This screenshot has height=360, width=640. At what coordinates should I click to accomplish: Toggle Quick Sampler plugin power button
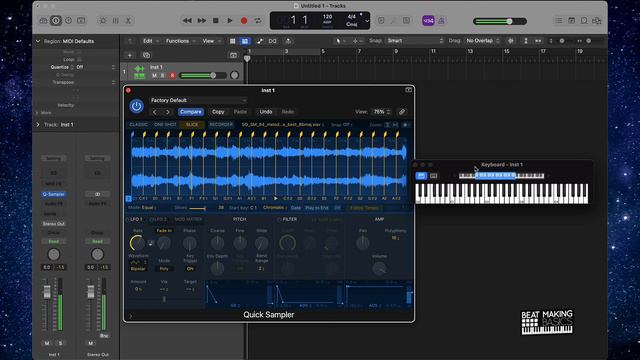(136, 106)
